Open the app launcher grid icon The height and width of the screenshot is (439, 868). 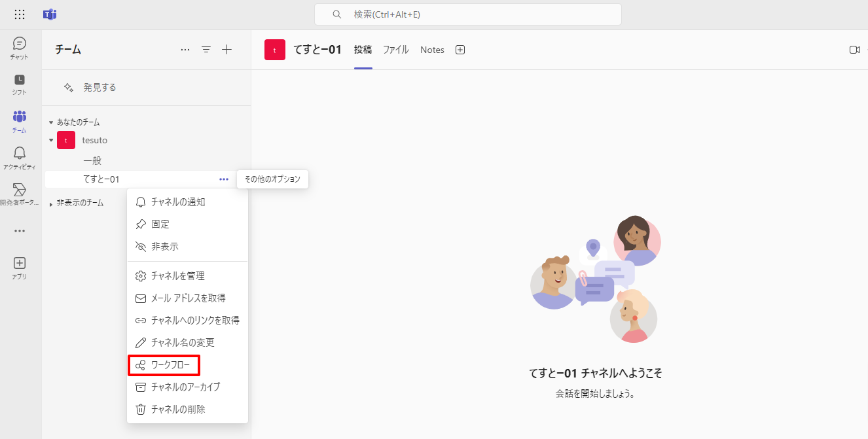20,14
